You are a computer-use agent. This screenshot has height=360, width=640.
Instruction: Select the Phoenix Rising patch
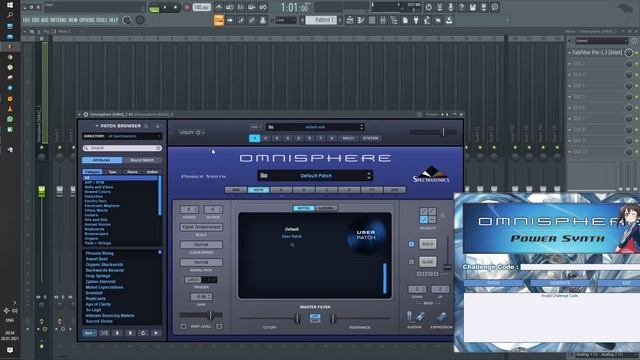[x=100, y=253]
